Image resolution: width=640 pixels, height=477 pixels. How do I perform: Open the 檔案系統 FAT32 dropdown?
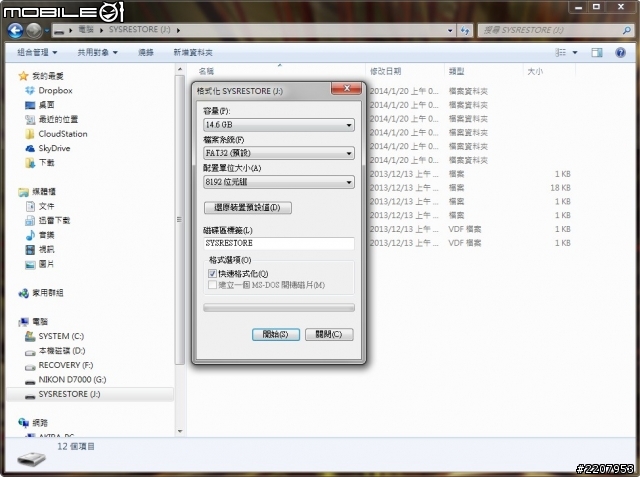[x=279, y=153]
